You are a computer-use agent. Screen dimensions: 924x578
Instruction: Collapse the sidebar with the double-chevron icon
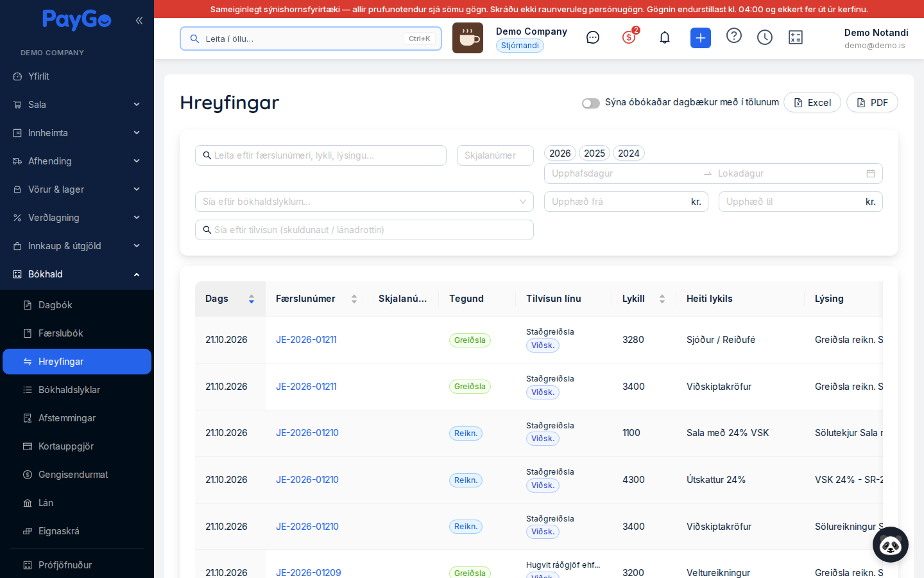139,21
